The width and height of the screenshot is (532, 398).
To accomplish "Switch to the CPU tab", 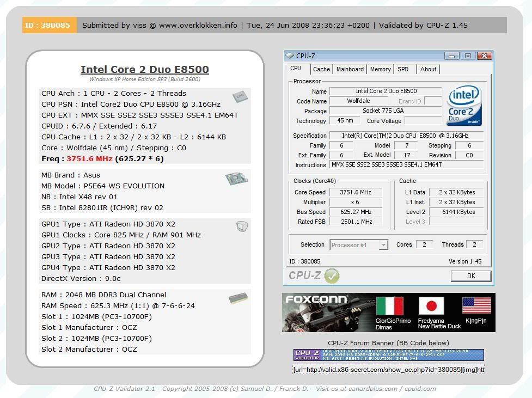I will pyautogui.click(x=296, y=69).
